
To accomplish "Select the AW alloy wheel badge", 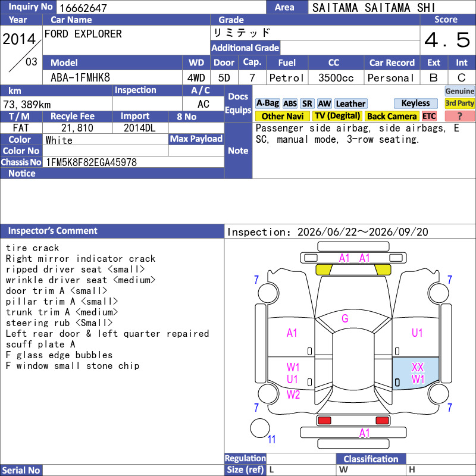I will click(324, 104).
